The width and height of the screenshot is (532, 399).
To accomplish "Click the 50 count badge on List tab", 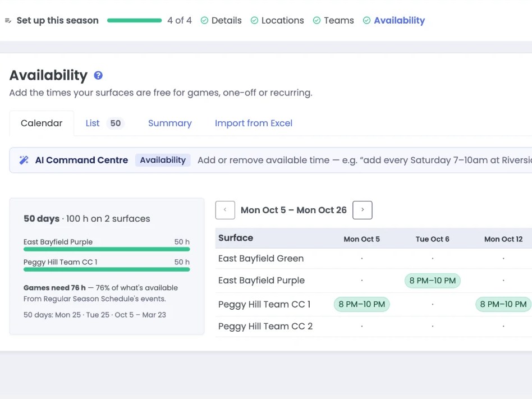I will [116, 123].
